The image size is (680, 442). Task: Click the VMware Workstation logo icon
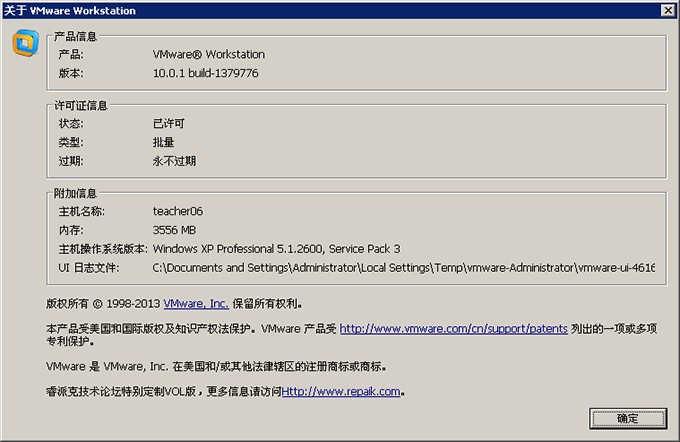point(26,43)
